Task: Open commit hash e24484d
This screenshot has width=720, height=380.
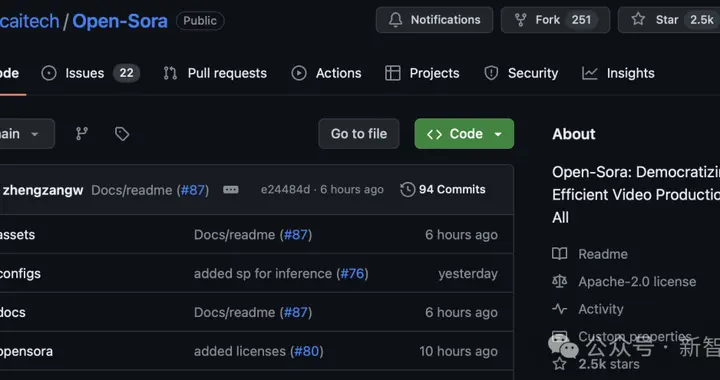Action: click(286, 190)
